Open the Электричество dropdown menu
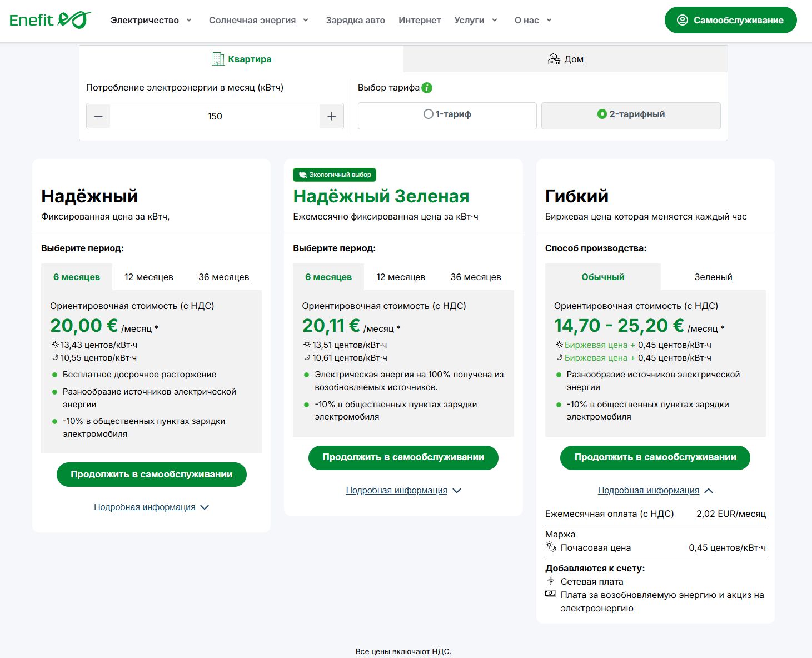This screenshot has height=658, width=812. [x=151, y=20]
